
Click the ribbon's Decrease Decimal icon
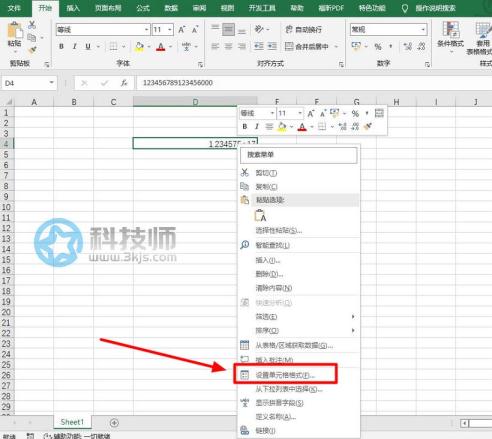(x=421, y=46)
